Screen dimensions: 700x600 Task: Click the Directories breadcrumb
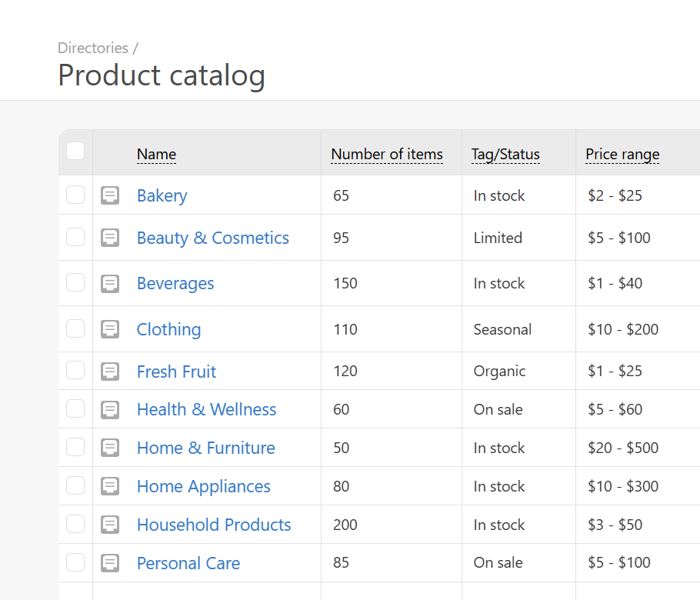92,48
